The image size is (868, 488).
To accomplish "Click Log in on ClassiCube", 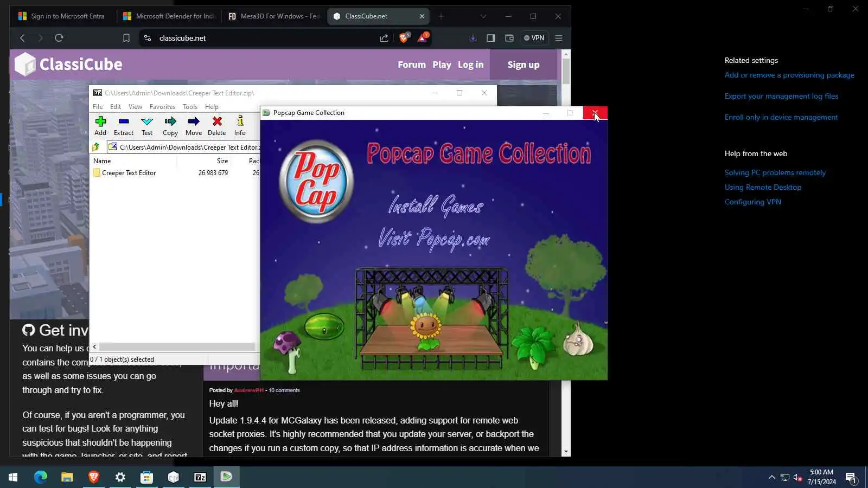I will 470,65.
